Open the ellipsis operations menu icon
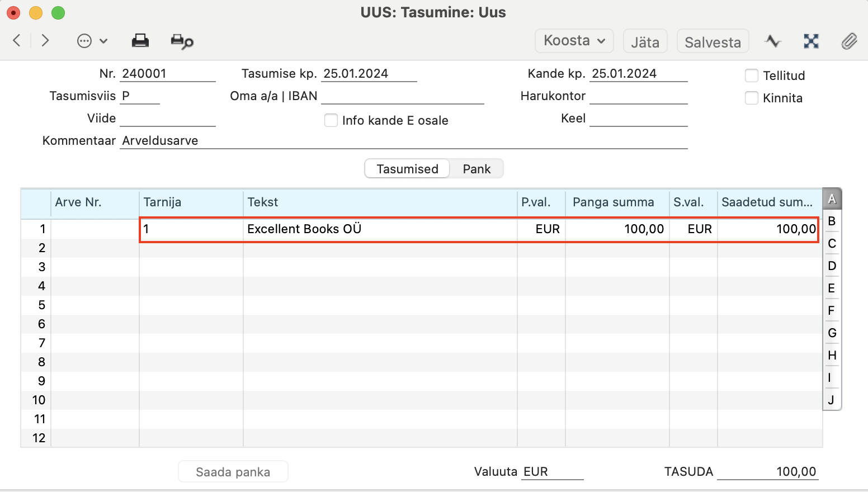This screenshot has width=868, height=492. coord(84,41)
